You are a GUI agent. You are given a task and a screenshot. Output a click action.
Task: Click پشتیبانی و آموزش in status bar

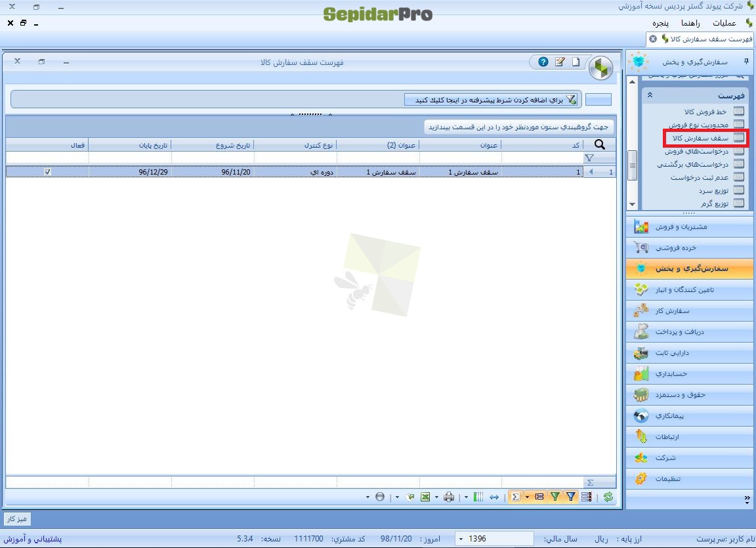(x=33, y=539)
